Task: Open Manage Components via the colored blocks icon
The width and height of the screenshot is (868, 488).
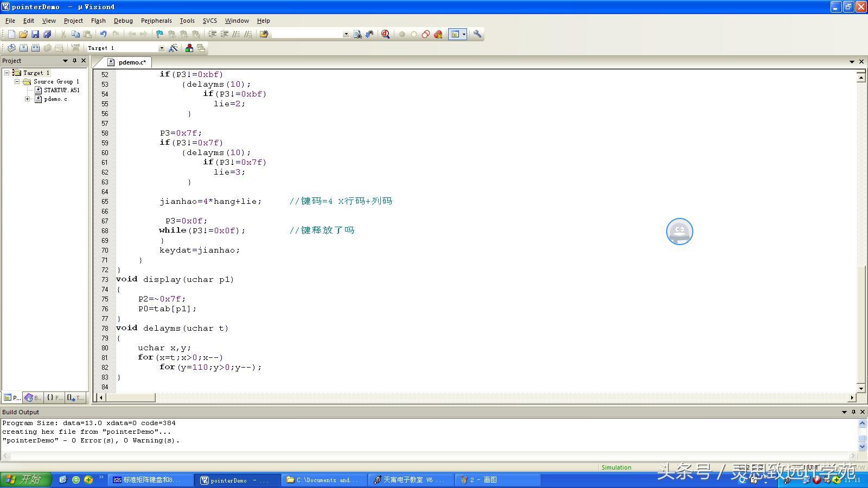Action: 189,48
